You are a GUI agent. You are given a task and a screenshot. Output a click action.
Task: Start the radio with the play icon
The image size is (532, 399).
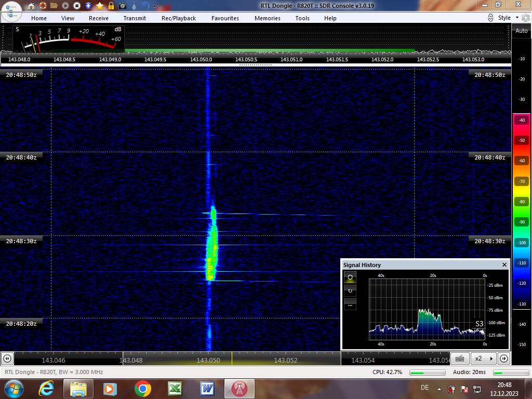[65, 5]
